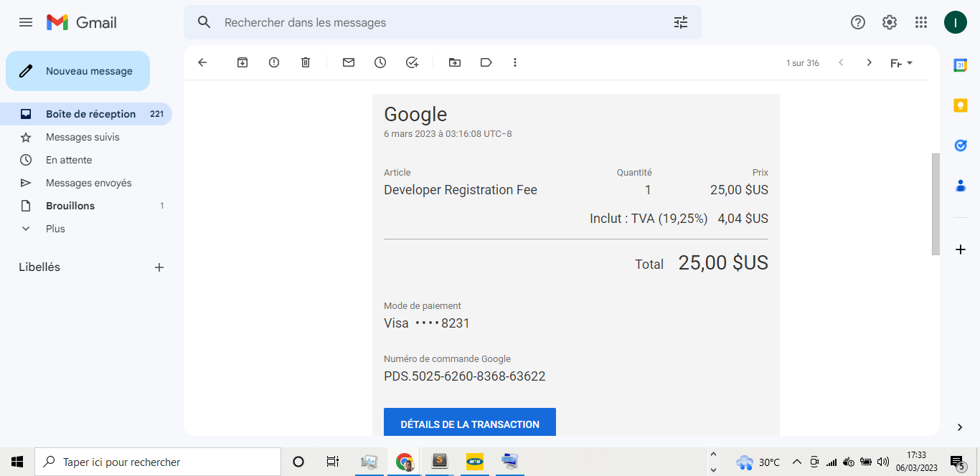
Task: Get add-ons plus icon
Action: click(961, 249)
